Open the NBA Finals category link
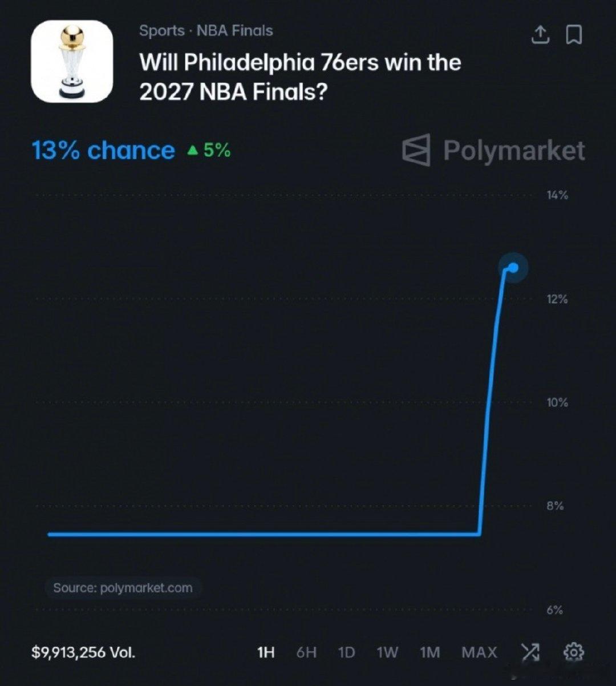Image resolution: width=616 pixels, height=686 pixels. click(x=234, y=31)
